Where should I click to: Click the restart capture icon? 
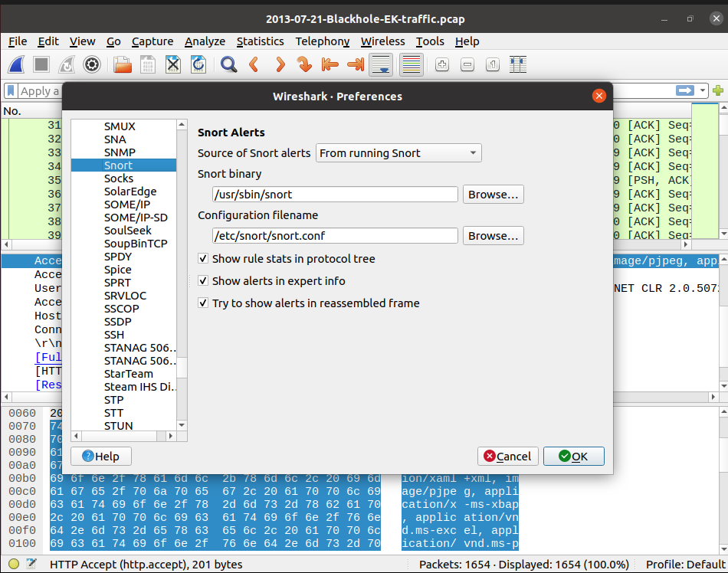tap(67, 64)
